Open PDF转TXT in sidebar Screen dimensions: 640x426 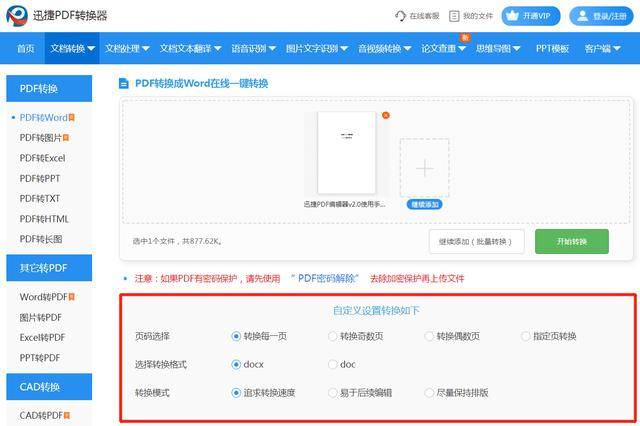[x=40, y=198]
